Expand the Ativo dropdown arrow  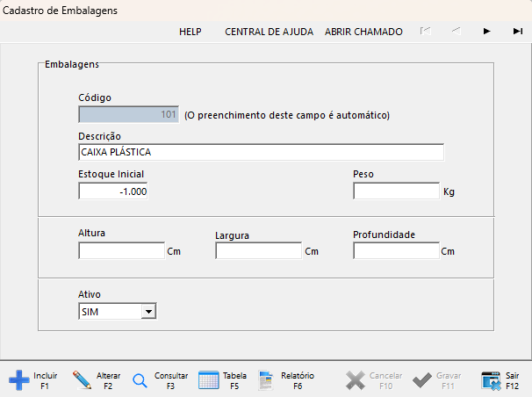point(149,311)
